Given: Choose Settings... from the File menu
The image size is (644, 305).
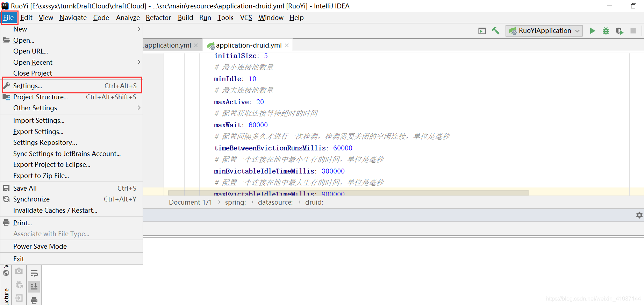Looking at the screenshot, I should point(71,86).
